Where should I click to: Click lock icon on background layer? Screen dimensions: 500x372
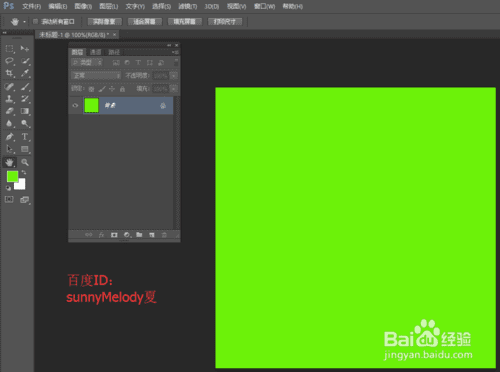pyautogui.click(x=163, y=106)
